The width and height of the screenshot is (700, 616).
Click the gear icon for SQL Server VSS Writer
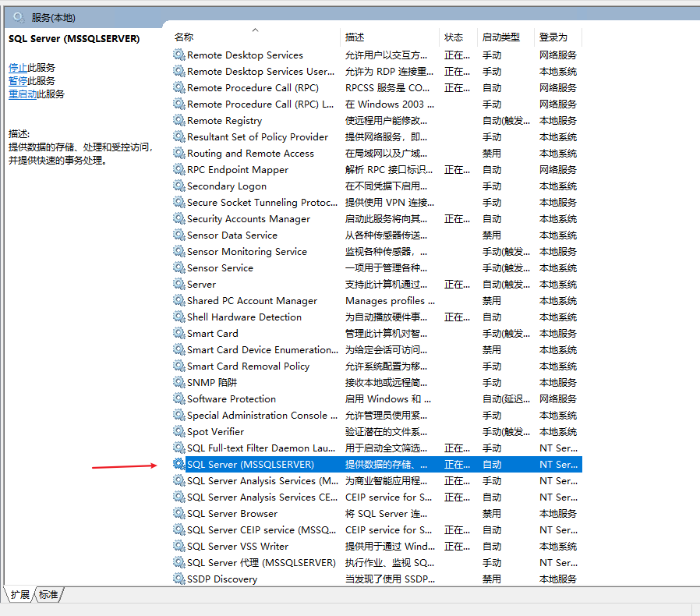(179, 547)
